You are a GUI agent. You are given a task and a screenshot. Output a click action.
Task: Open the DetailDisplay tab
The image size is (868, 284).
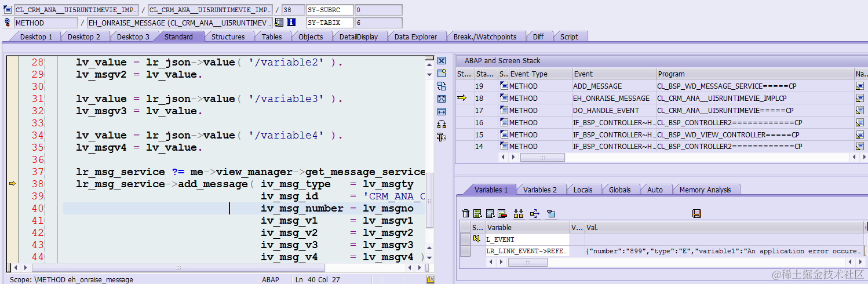tap(359, 37)
